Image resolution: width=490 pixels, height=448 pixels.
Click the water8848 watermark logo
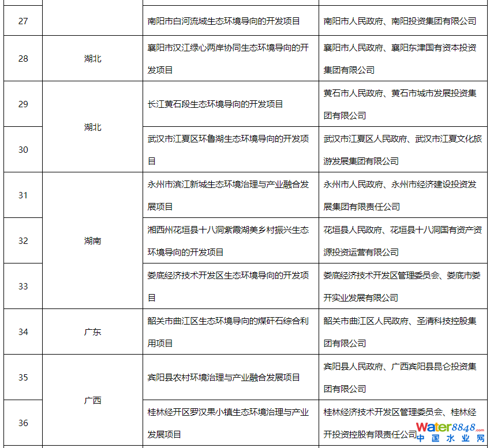(x=450, y=432)
